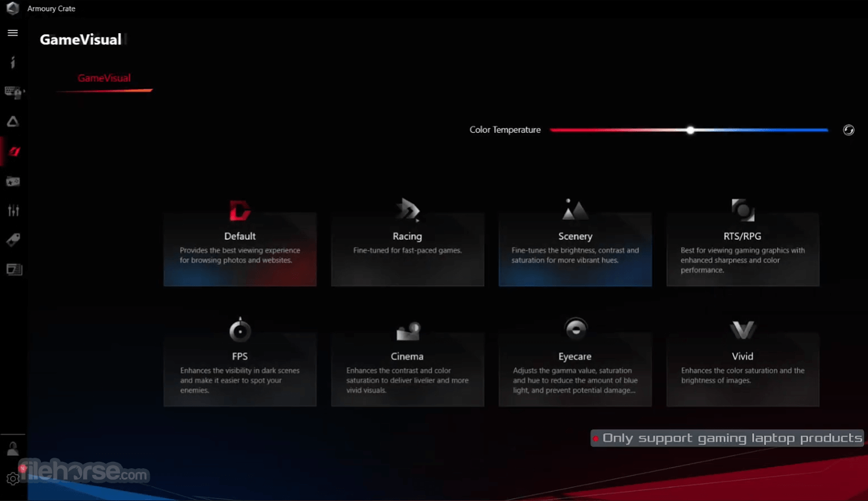The width and height of the screenshot is (868, 501).
Task: Open the Device keyboard icon in sidebar
Action: click(13, 92)
